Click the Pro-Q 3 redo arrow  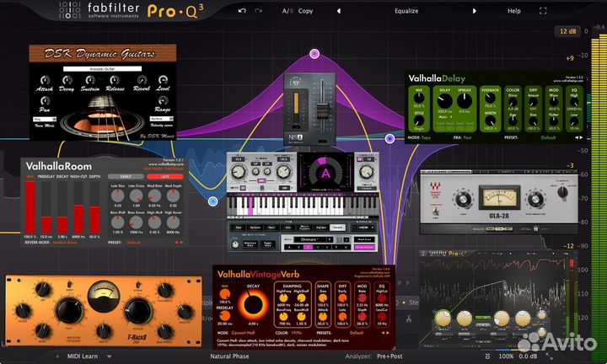pos(258,11)
